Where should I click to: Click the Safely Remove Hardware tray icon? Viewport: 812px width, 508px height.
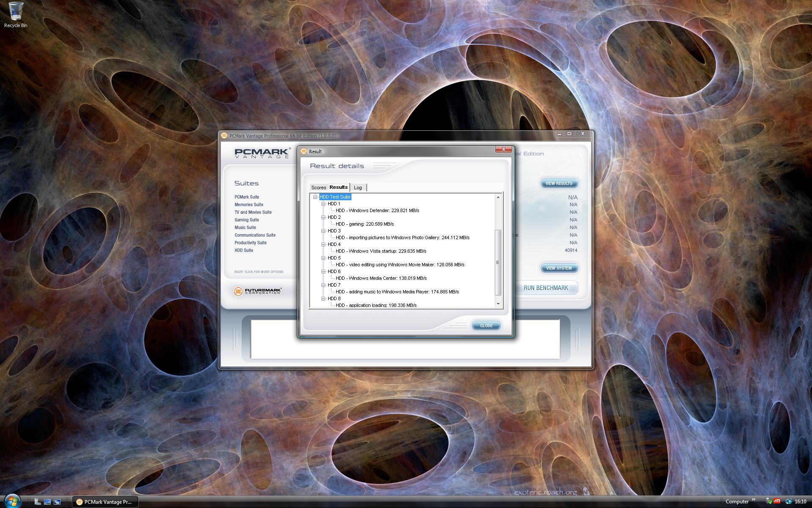[769, 502]
